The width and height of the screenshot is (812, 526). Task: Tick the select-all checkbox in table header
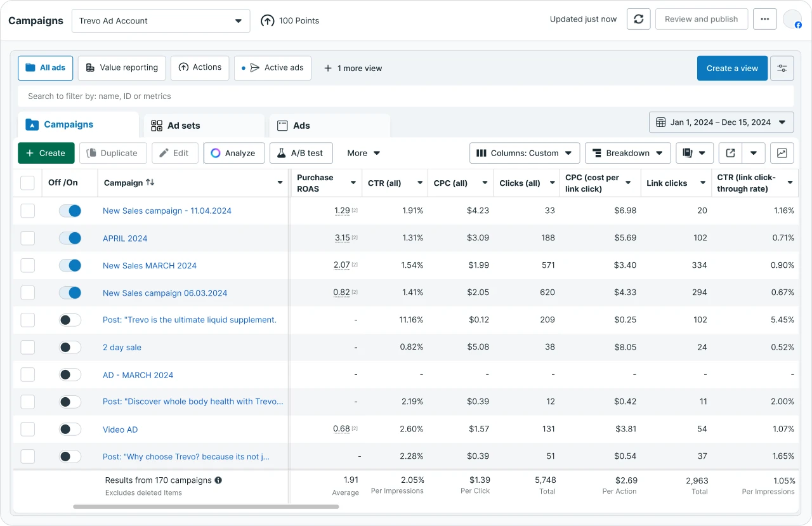pyautogui.click(x=27, y=183)
